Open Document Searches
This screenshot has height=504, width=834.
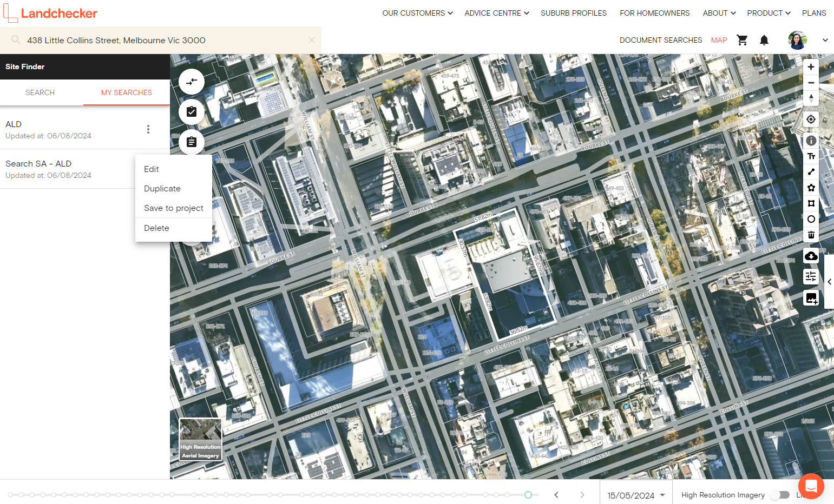click(661, 40)
